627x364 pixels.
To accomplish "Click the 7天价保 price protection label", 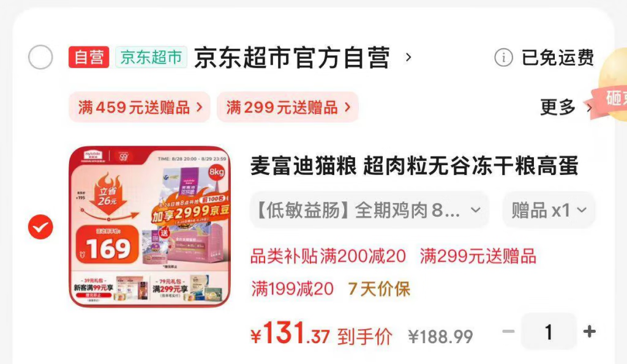I will click(x=379, y=289).
